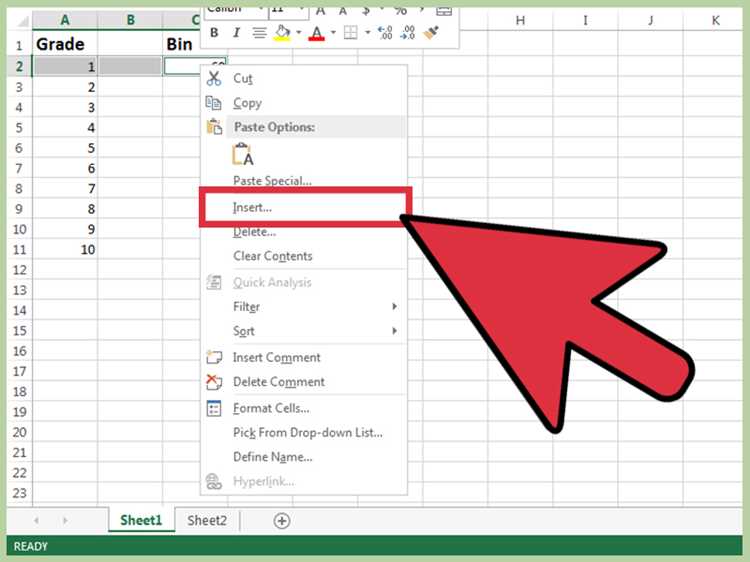Open the borders icon in mini toolbar
The width and height of the screenshot is (750, 562).
[351, 33]
